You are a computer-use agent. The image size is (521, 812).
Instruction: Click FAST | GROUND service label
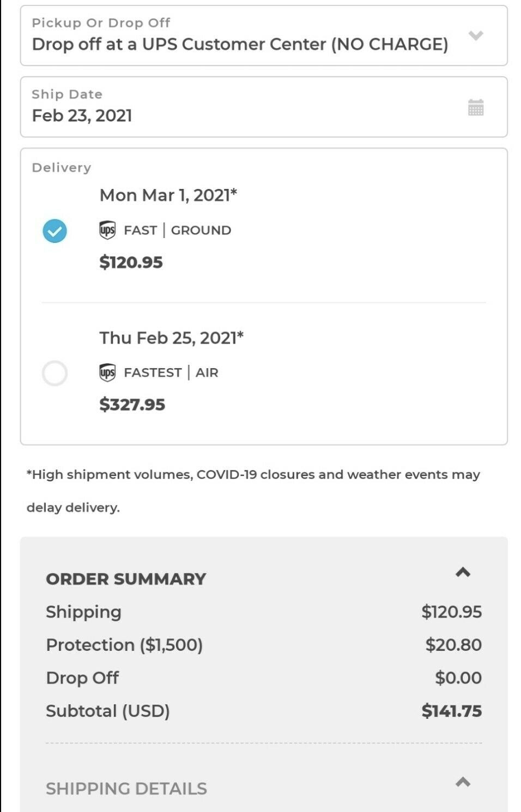[x=177, y=230]
